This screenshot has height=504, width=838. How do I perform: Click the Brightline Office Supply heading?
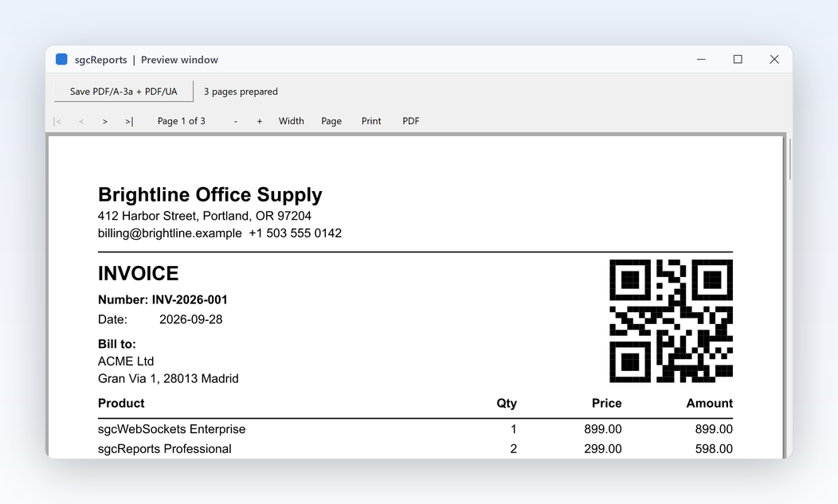click(x=210, y=194)
